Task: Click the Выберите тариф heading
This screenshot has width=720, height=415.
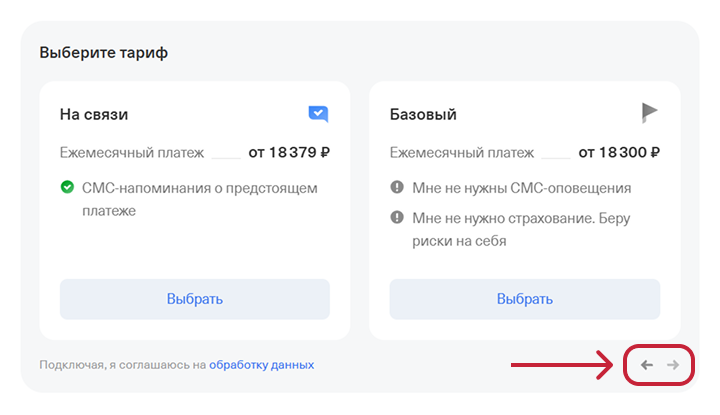Action: click(x=103, y=53)
